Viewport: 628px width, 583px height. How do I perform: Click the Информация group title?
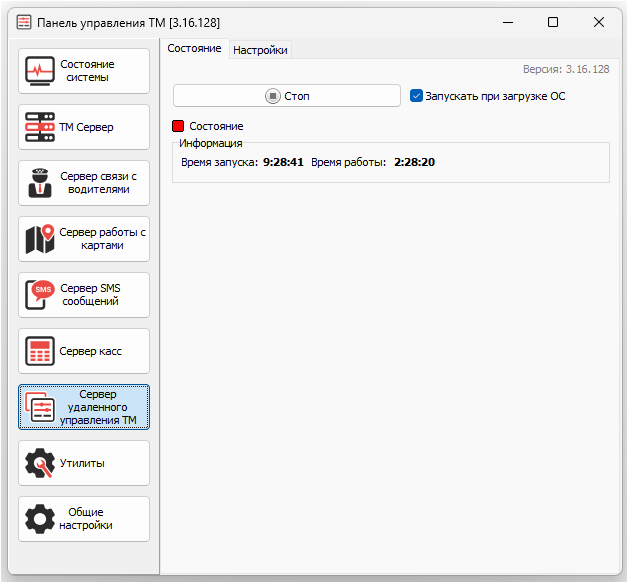pyautogui.click(x=211, y=143)
